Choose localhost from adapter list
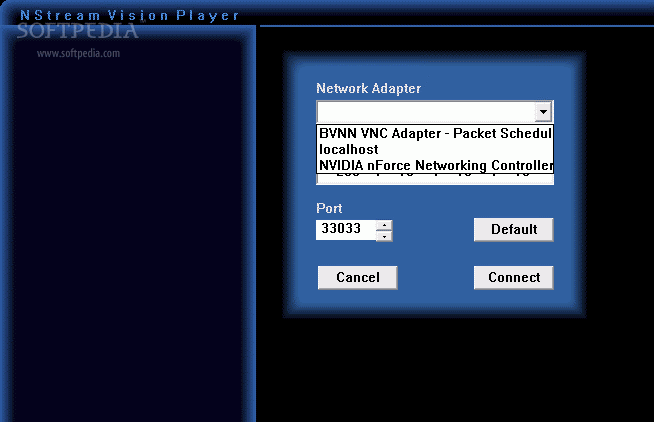 [x=435, y=149]
